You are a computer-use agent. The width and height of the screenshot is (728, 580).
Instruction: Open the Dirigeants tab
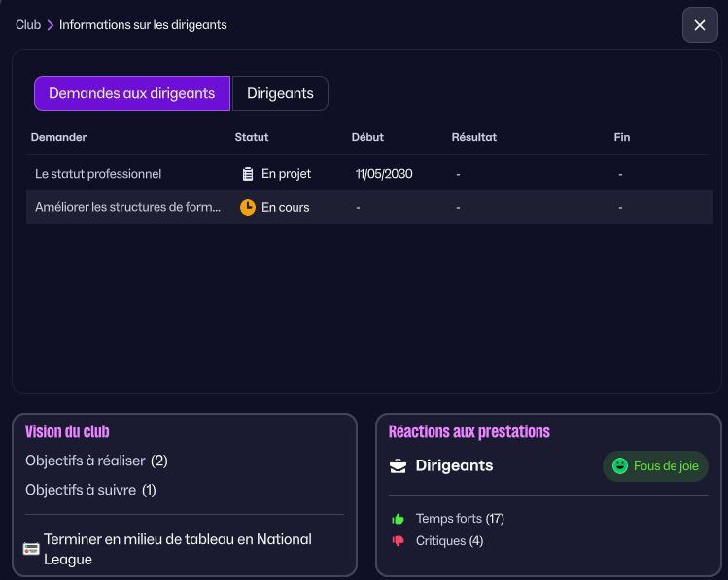click(x=280, y=93)
